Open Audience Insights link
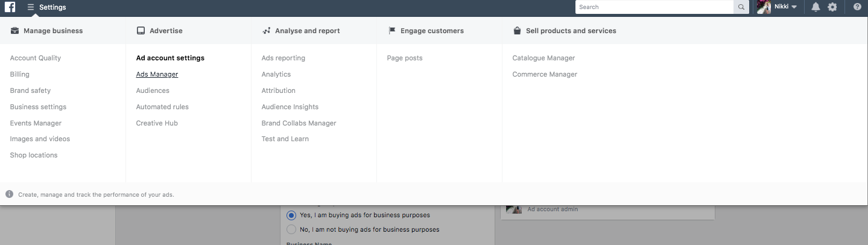This screenshot has width=868, height=245. pos(290,107)
